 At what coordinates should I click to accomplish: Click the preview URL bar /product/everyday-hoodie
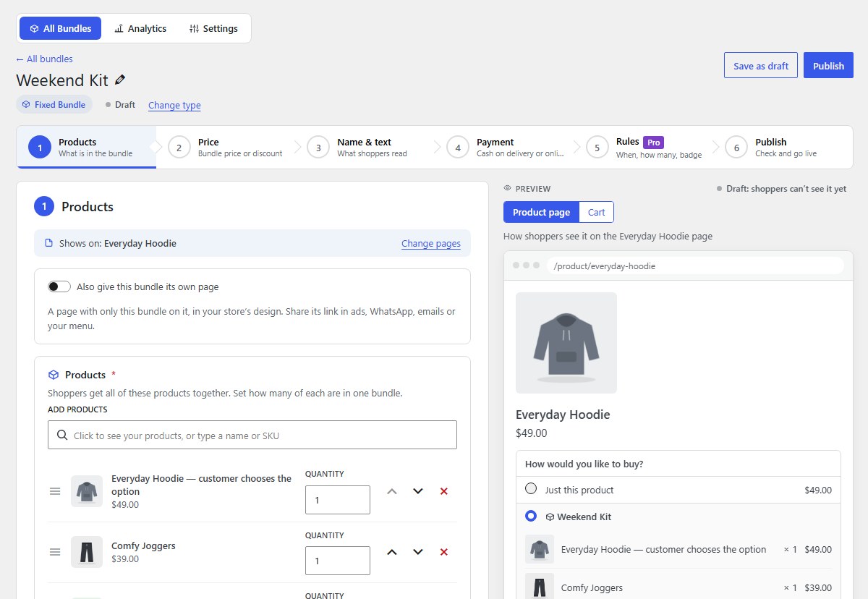695,266
